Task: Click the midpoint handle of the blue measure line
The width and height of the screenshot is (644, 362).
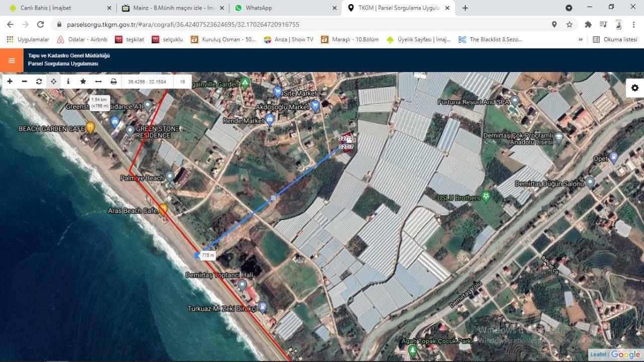Action: pyautogui.click(x=273, y=198)
